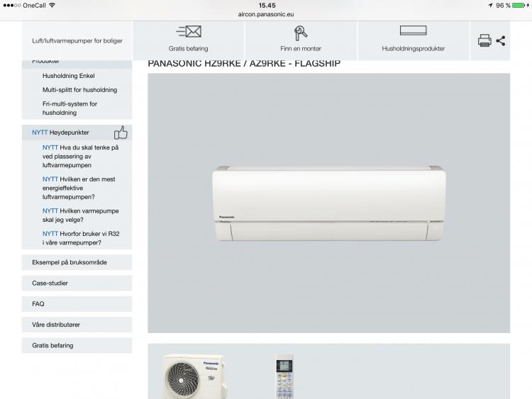Select the outdoor unit thumbnail
Screen dimensions: 532x399
click(x=195, y=376)
